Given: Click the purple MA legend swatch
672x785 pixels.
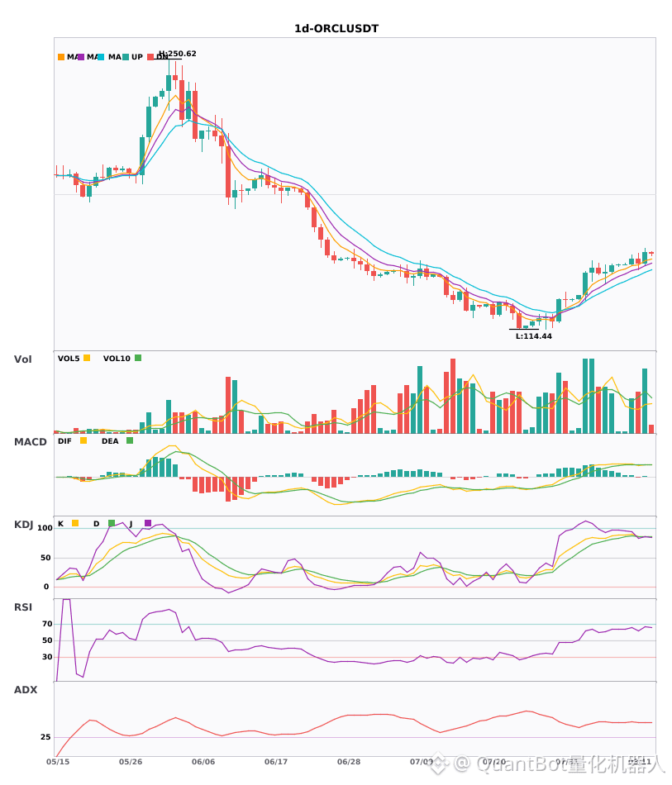Looking at the screenshot, I should (81, 57).
